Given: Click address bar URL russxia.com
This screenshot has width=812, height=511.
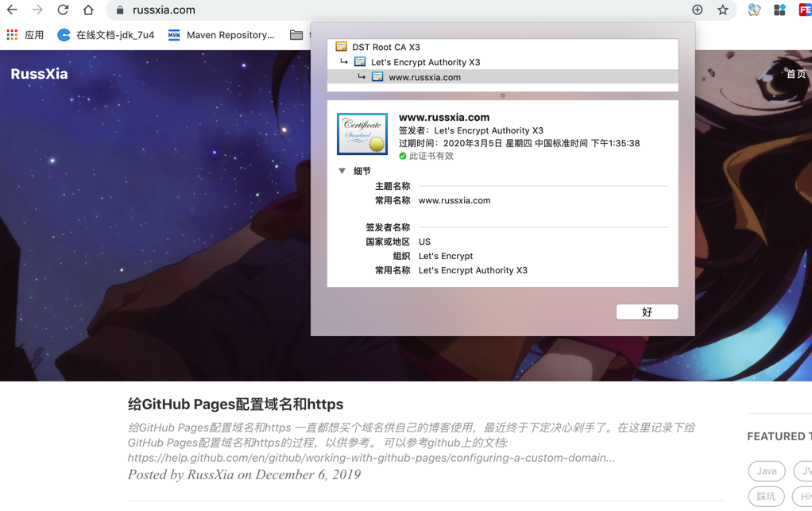Looking at the screenshot, I should pyautogui.click(x=164, y=10).
